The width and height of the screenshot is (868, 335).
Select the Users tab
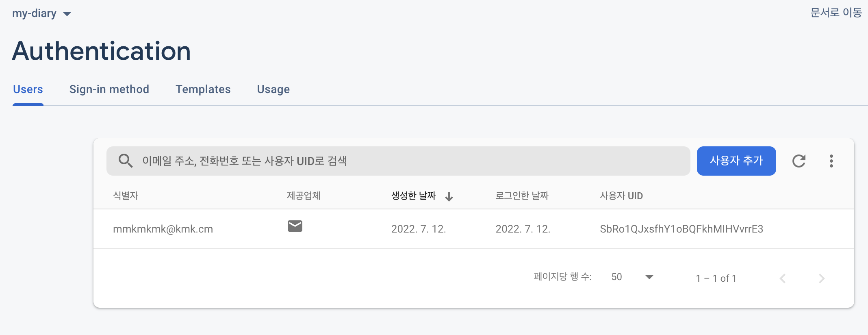click(28, 89)
